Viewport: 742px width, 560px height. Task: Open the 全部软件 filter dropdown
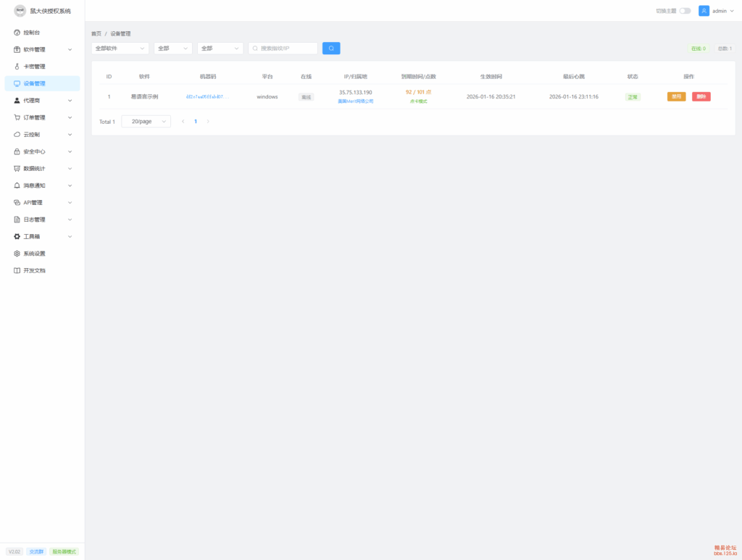(x=120, y=49)
